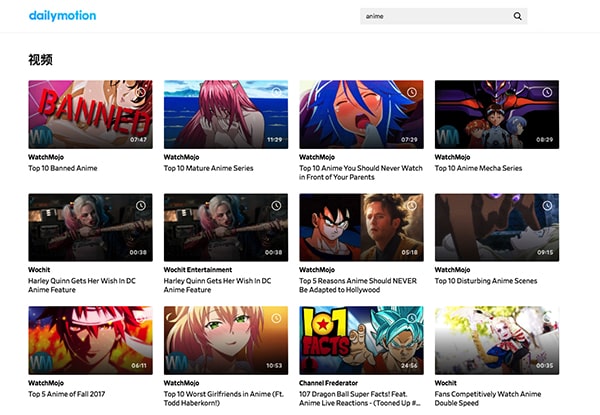This screenshot has height=415, width=600.
Task: Click watch later clock on Dragon Ball Super Facts thumbnail
Action: click(412, 318)
